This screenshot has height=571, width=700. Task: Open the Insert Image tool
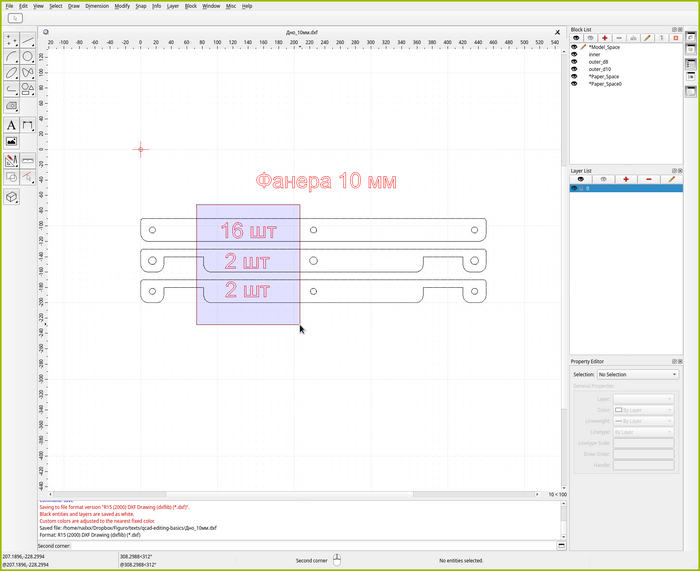click(11, 142)
